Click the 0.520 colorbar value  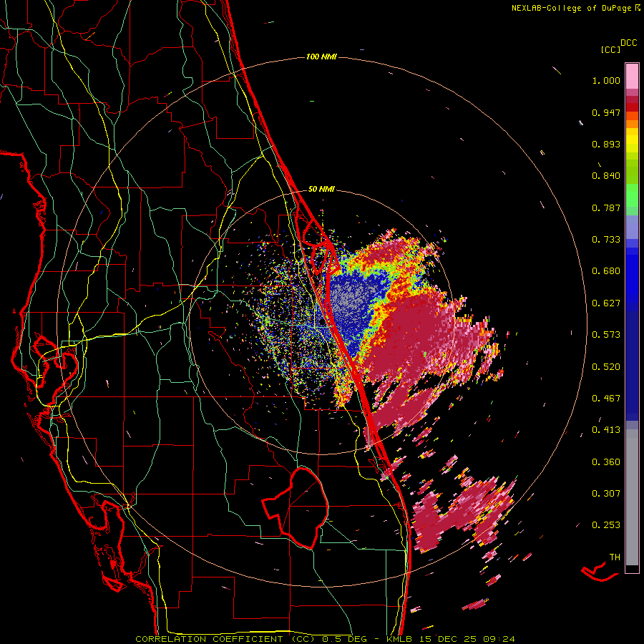(x=606, y=367)
